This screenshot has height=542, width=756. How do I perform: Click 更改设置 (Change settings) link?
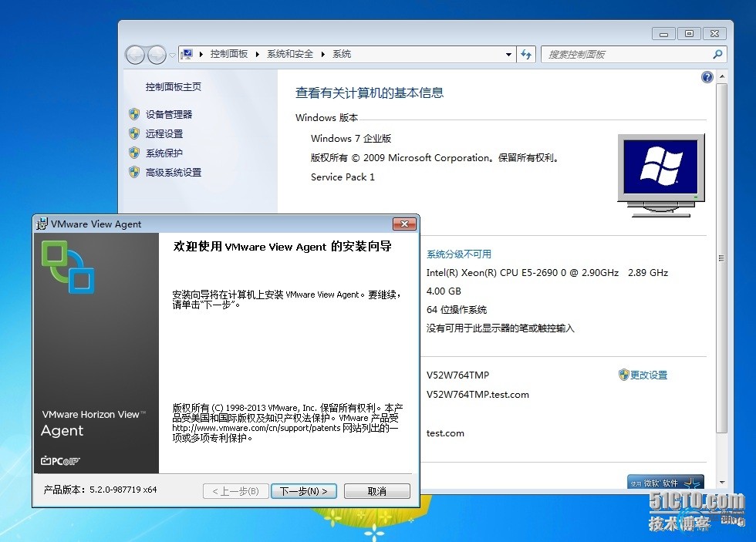649,375
